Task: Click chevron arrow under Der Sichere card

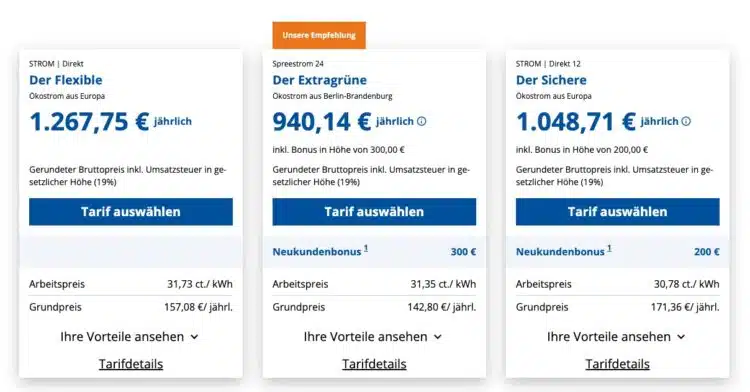Action: click(681, 337)
